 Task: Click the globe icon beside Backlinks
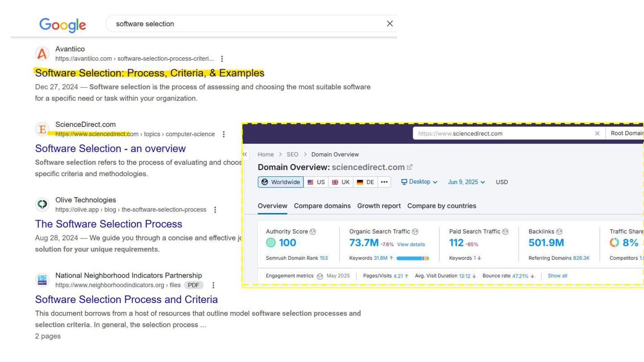(559, 232)
